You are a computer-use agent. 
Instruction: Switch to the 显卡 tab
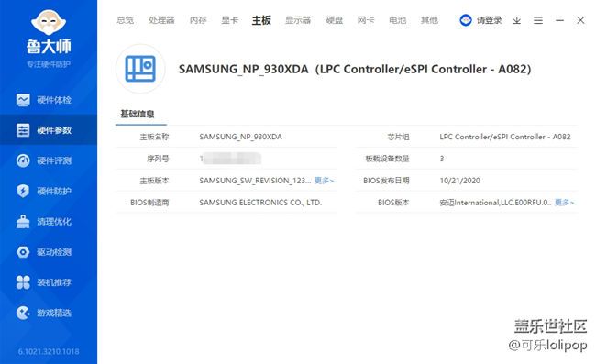229,20
